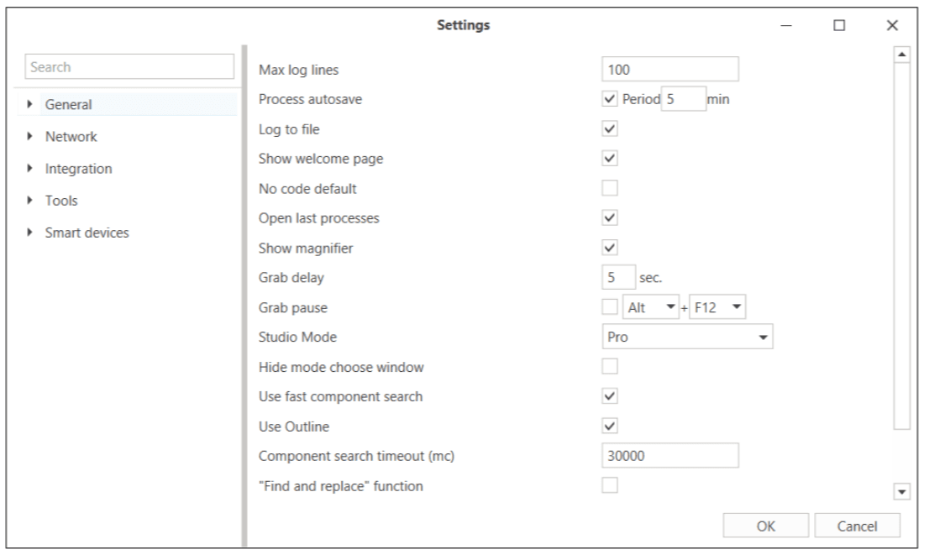Toggle the Process autosave checkbox
The width and height of the screenshot is (929, 560).
[x=611, y=99]
